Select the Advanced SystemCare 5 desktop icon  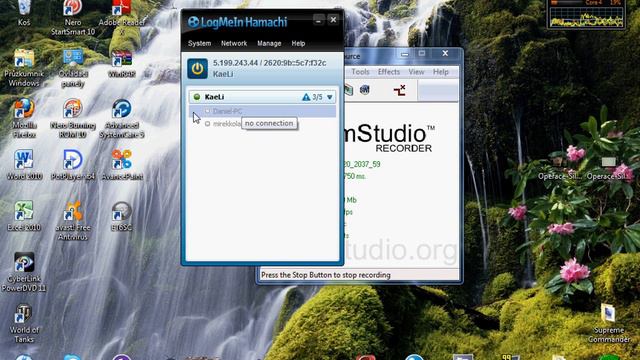122,119
